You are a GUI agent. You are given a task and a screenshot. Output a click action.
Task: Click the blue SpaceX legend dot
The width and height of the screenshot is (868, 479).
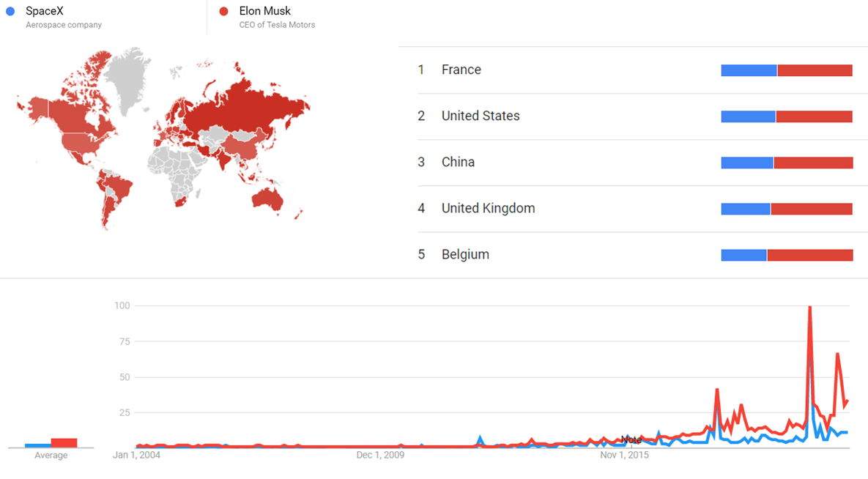[10, 11]
